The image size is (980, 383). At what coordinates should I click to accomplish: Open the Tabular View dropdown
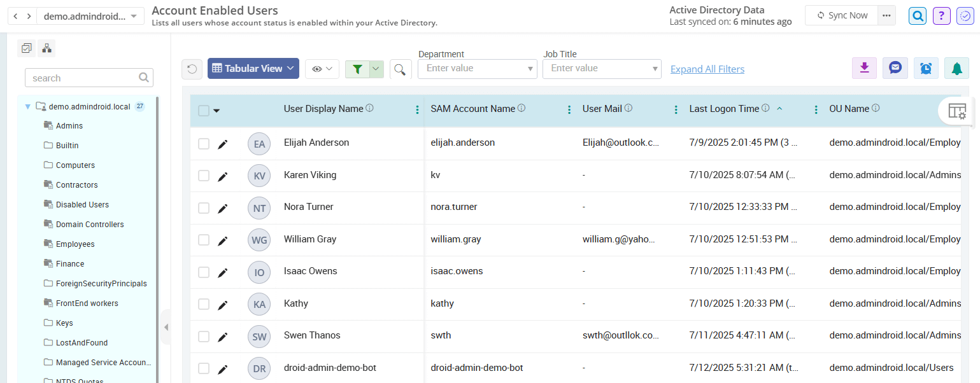(253, 68)
